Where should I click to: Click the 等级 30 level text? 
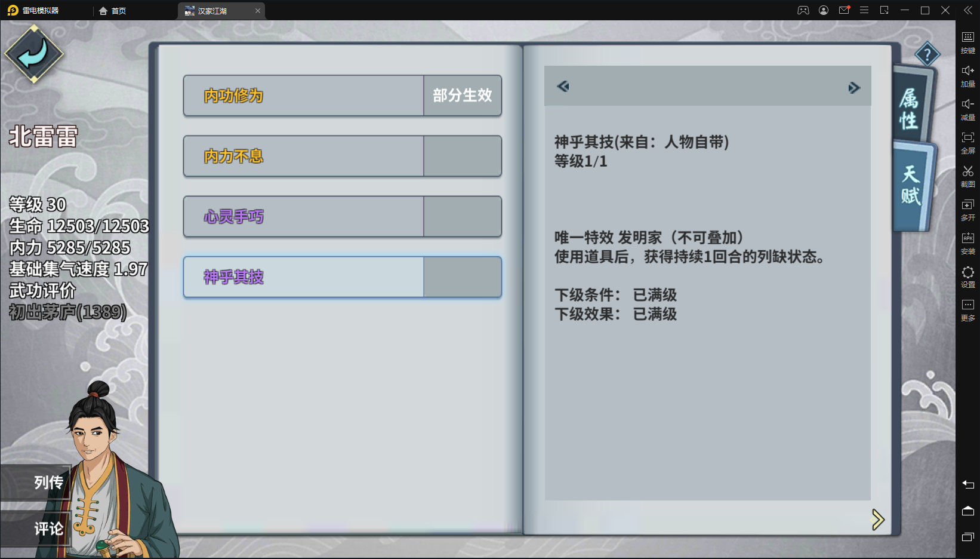38,204
